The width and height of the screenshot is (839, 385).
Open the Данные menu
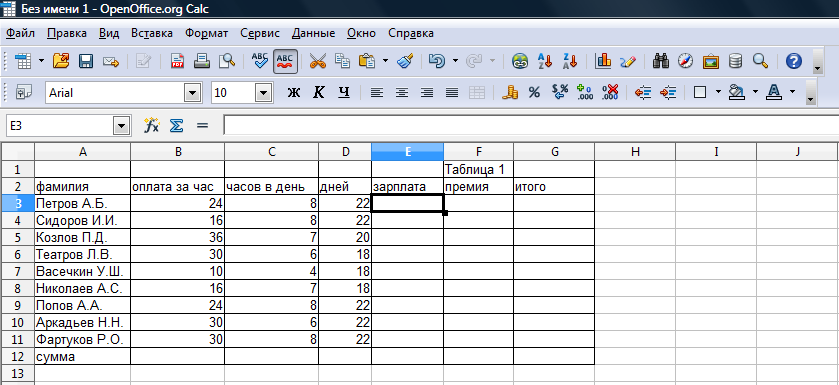314,33
